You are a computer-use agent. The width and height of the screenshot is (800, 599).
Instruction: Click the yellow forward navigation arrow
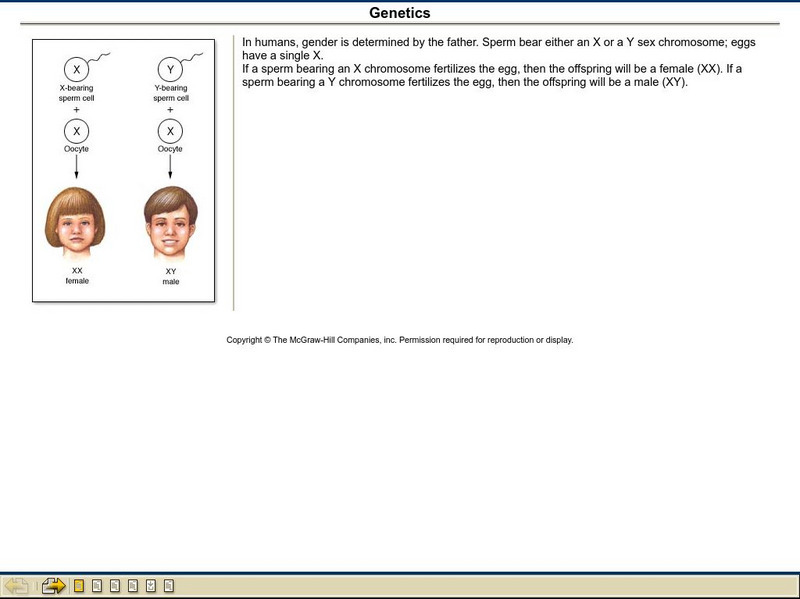53,585
